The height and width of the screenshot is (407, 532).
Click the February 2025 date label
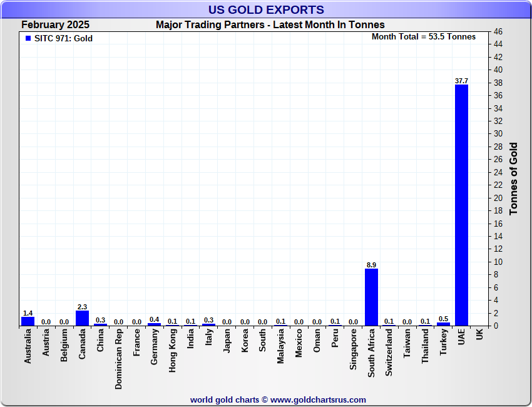click(55, 25)
